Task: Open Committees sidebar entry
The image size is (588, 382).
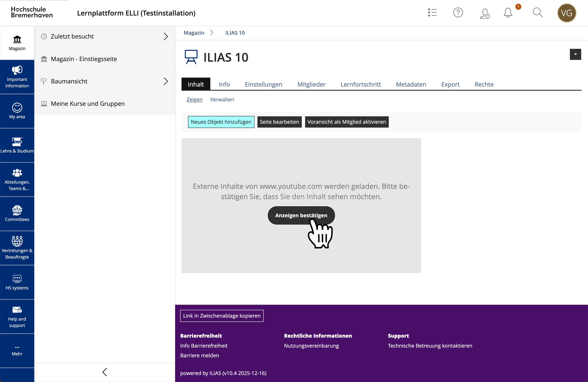Action: point(17,214)
